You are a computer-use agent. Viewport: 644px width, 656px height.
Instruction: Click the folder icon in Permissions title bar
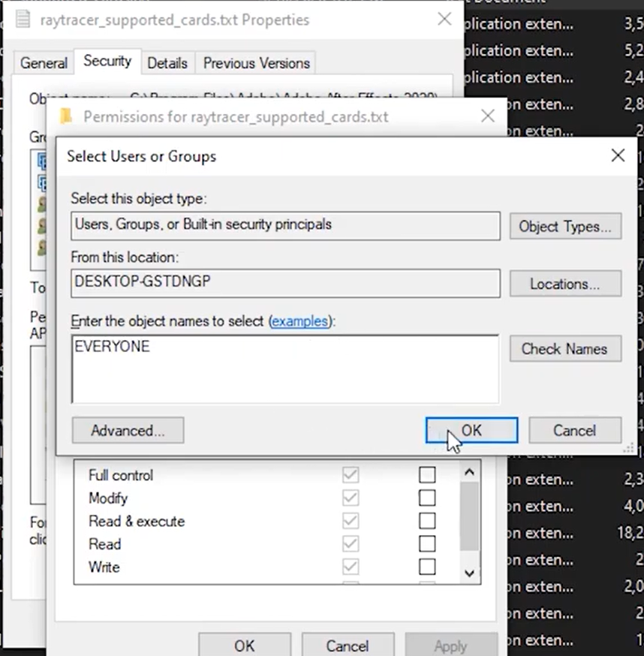pos(66,116)
